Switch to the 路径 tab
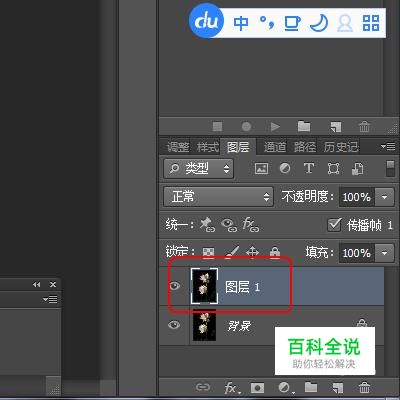Screen dimensions: 400x400 pyautogui.click(x=305, y=147)
